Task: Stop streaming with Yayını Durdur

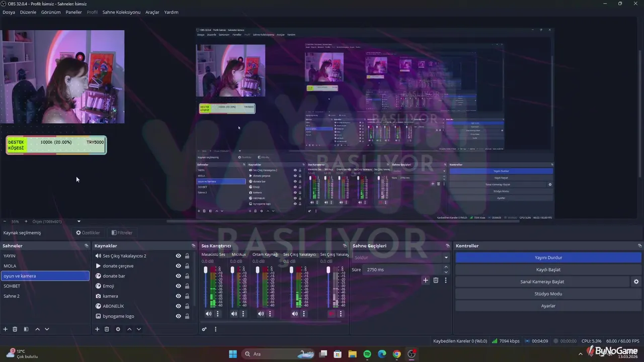Action: point(548,257)
